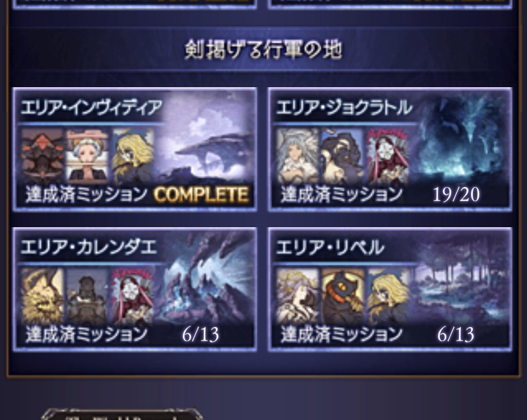This screenshot has width=527, height=420.
Task: Click the COMPLETE mission status label
Action: point(201,195)
